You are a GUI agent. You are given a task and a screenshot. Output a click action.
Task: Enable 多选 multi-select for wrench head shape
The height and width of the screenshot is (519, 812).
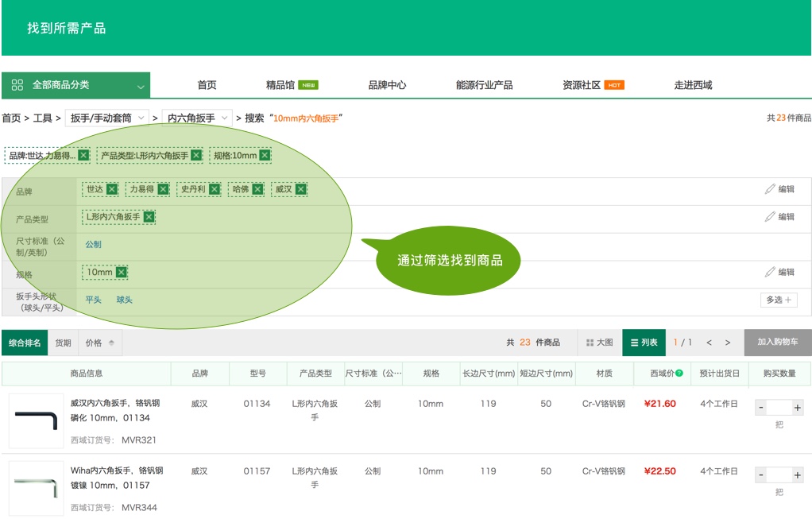pos(779,300)
